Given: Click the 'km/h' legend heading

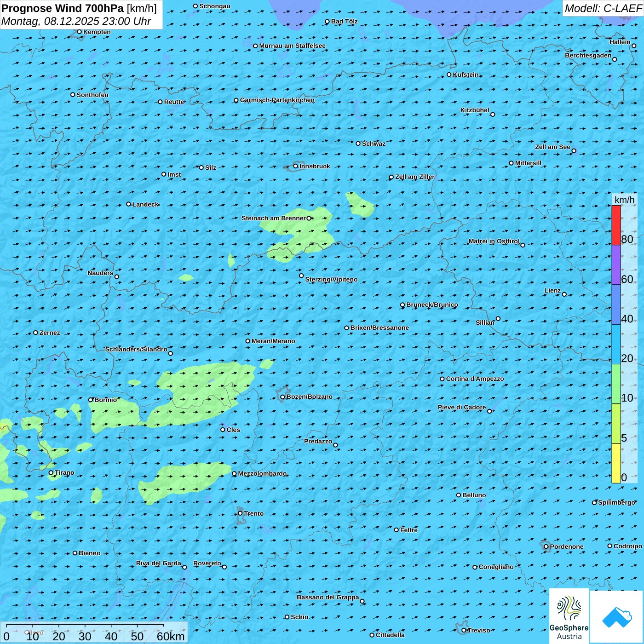Looking at the screenshot, I should tap(624, 200).
